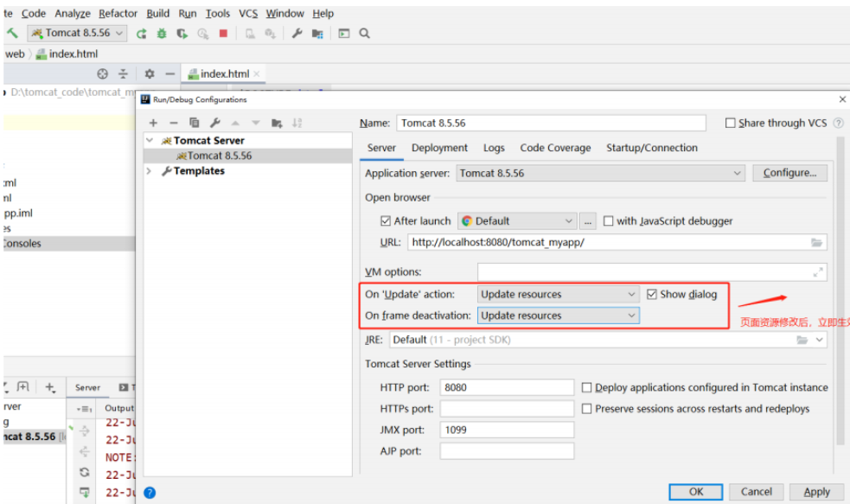Uncheck the After launch checkbox
This screenshot has width=850, height=504.
386,221
